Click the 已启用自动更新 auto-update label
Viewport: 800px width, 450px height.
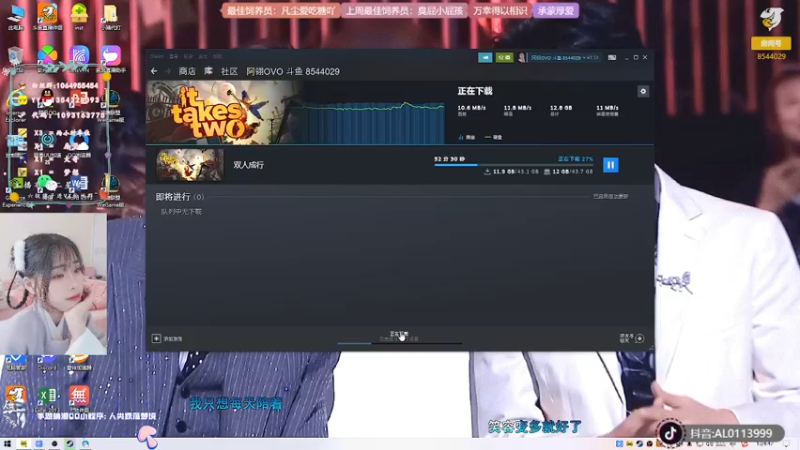[x=610, y=196]
